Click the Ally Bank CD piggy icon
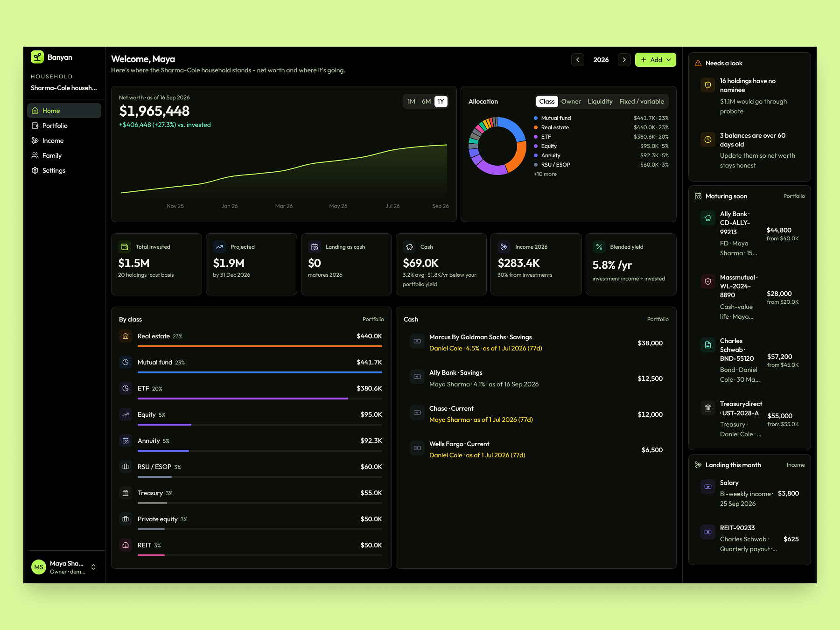 [708, 218]
